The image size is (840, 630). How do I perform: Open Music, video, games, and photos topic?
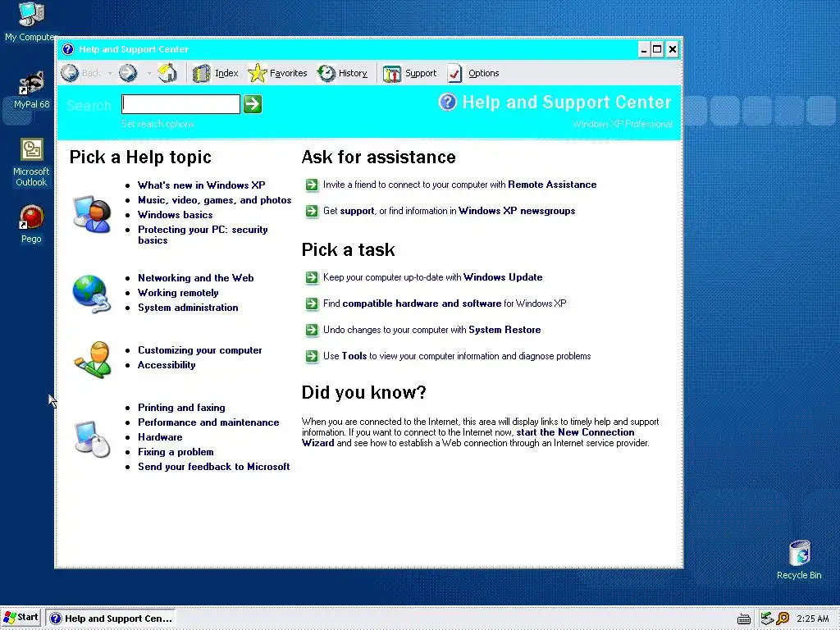(214, 200)
